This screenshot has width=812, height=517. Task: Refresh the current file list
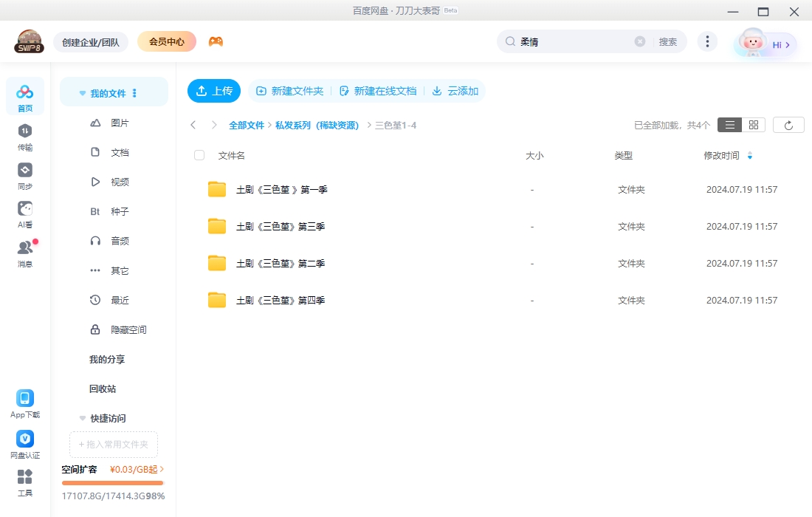(x=788, y=124)
